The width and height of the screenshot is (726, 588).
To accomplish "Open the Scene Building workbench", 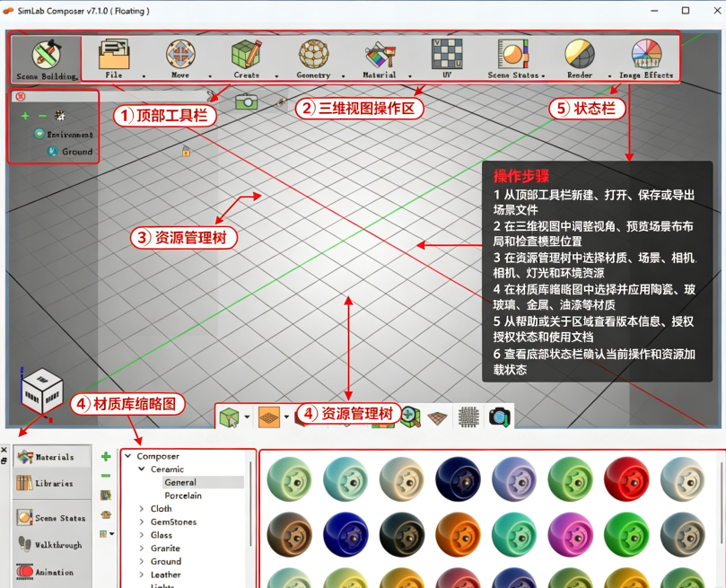I will pos(46,58).
